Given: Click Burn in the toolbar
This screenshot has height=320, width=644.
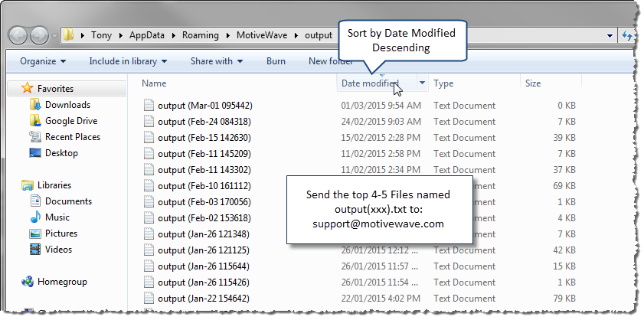Looking at the screenshot, I should click(276, 61).
